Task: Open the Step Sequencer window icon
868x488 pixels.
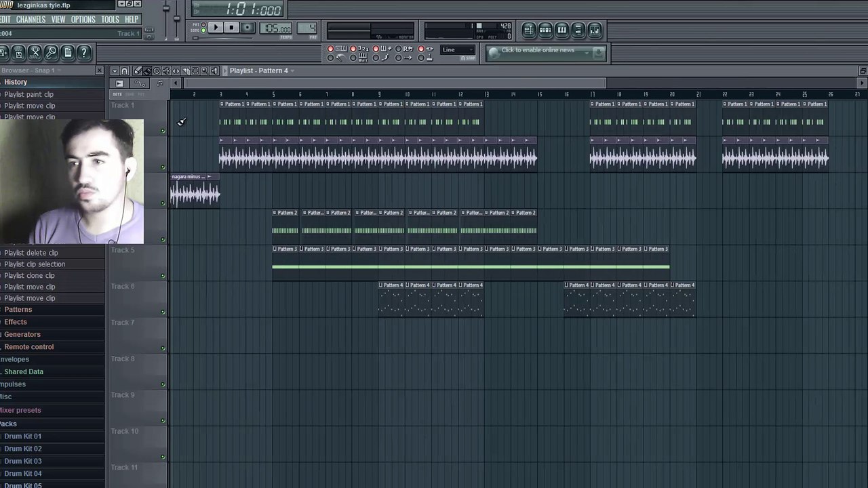Action: (545, 30)
